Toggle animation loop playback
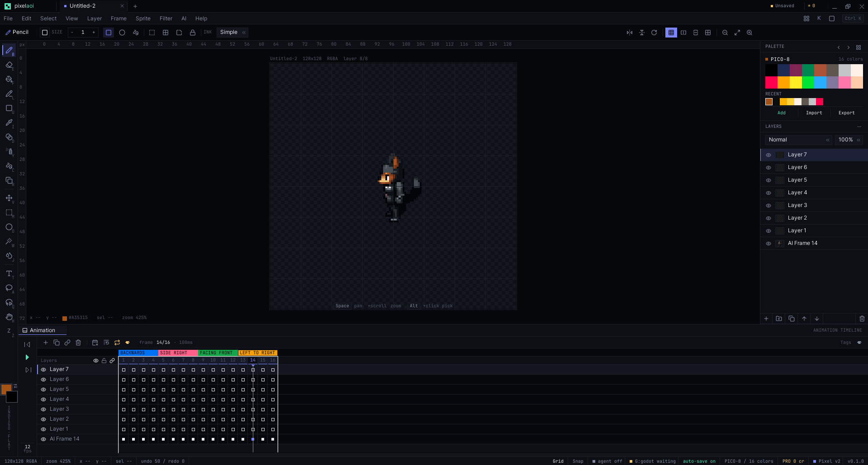The width and height of the screenshot is (868, 465). click(x=117, y=343)
